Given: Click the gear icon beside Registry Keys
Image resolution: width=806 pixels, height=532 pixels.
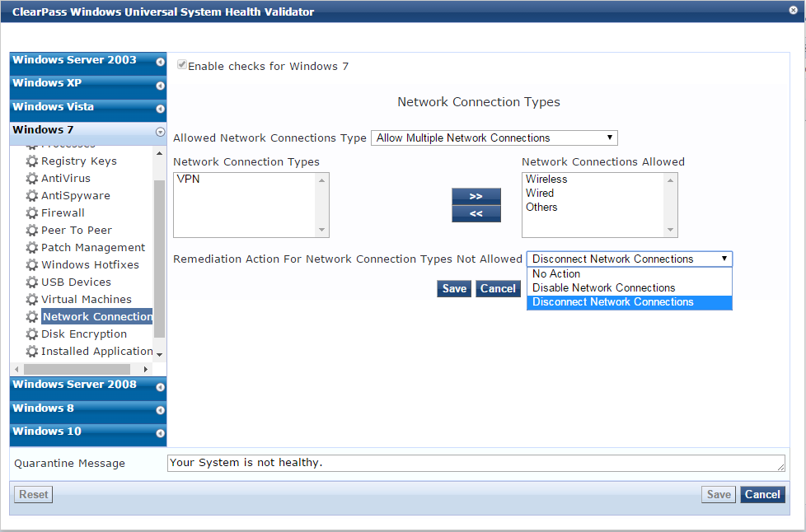Looking at the screenshot, I should coord(32,161).
